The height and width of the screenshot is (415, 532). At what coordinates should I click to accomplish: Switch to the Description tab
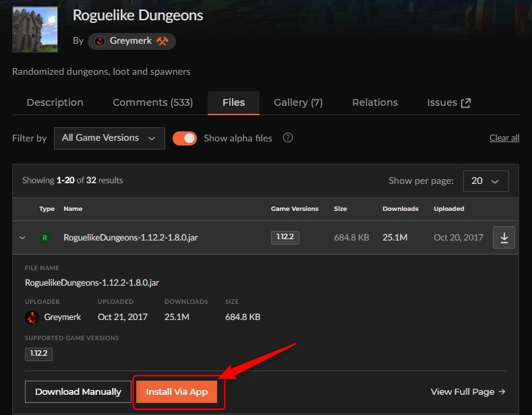click(x=55, y=102)
